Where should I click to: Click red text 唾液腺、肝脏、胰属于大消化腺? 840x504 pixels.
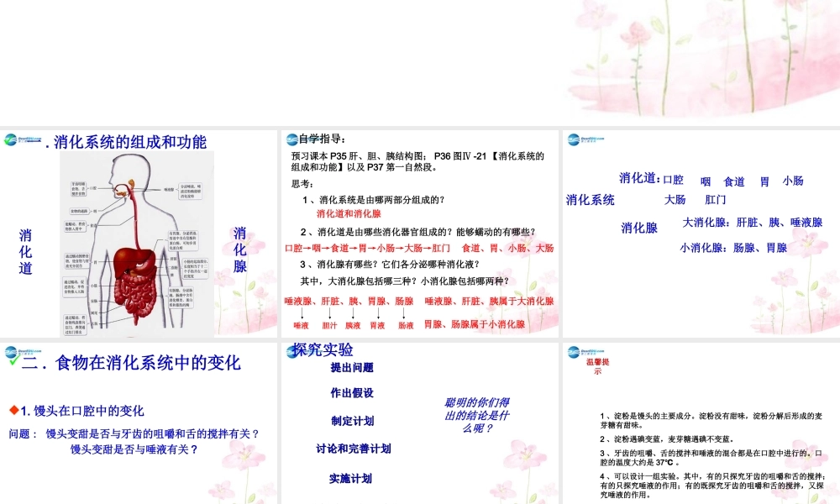pyautogui.click(x=489, y=301)
